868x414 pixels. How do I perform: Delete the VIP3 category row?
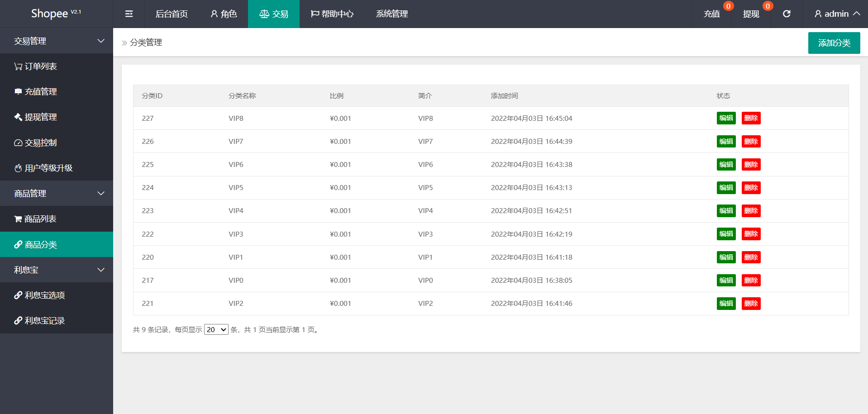pyautogui.click(x=751, y=234)
